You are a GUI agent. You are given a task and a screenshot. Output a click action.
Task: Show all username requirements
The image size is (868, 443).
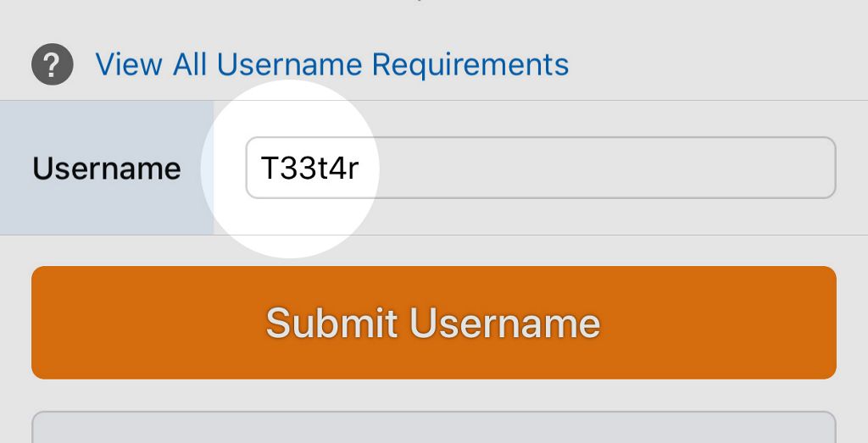(331, 64)
